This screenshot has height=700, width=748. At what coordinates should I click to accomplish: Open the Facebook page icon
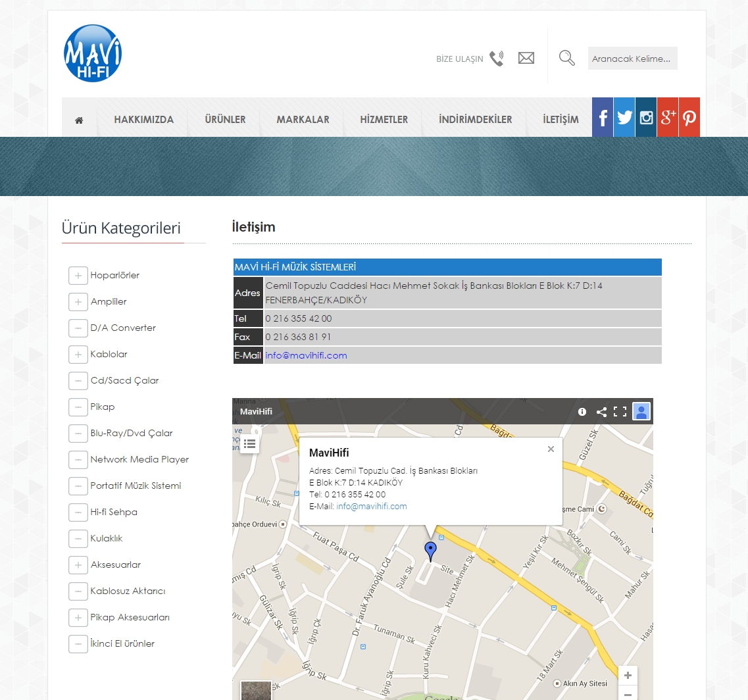[603, 117]
